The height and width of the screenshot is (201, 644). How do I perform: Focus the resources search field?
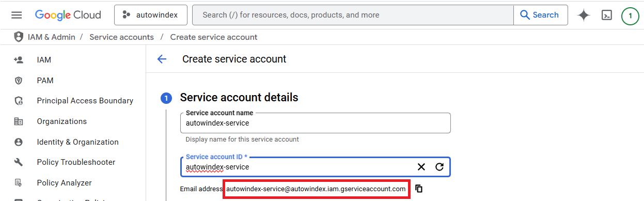pos(353,15)
